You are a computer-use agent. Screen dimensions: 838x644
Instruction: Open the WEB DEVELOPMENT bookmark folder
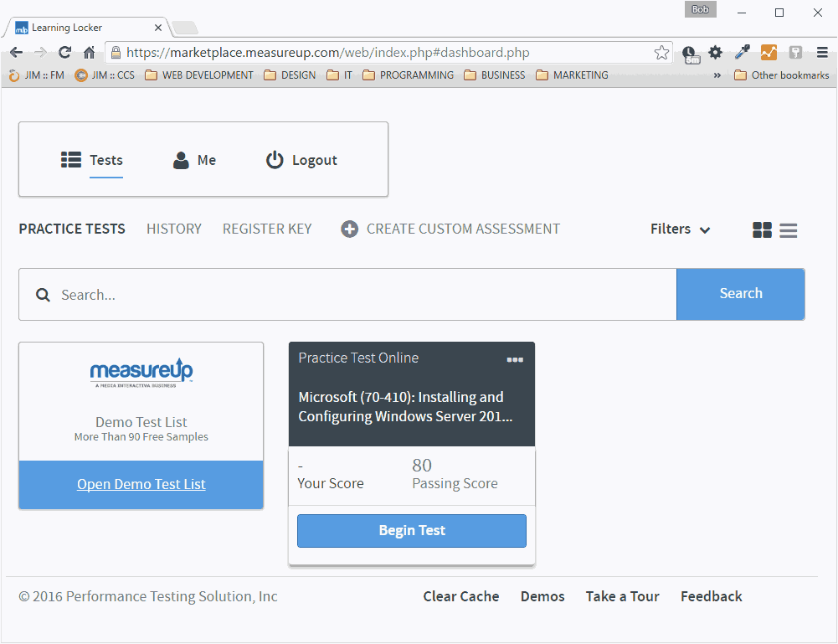point(199,75)
